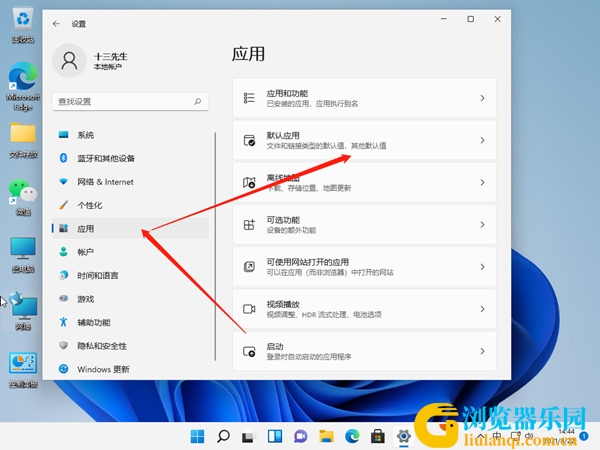Screen dimensions: 600x450
Task: Open 应用和功能 list icon
Action: pyautogui.click(x=249, y=98)
